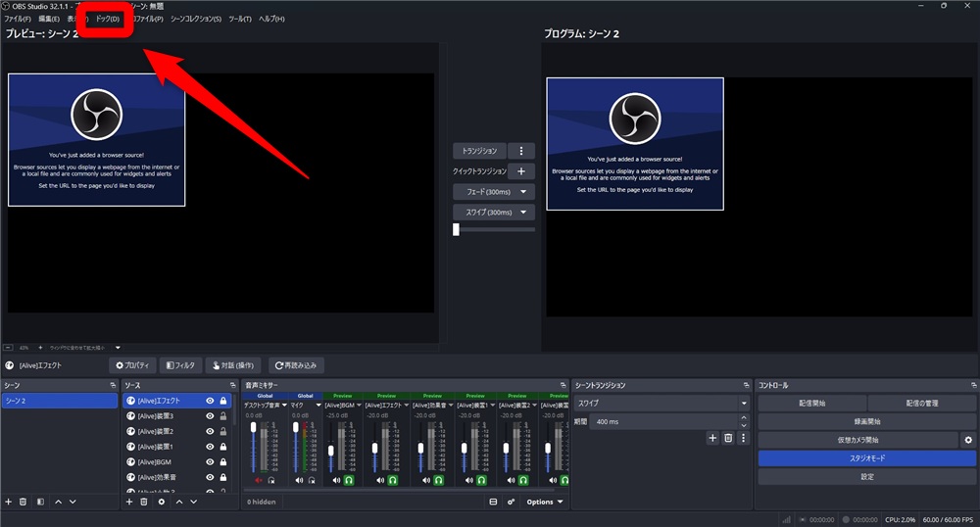Move source down arrow in ソース dock

click(194, 502)
